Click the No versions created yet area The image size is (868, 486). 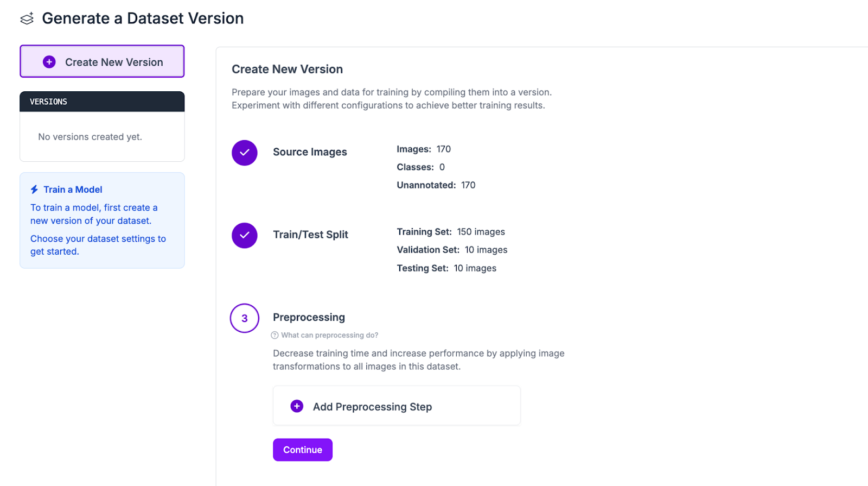[90, 137]
